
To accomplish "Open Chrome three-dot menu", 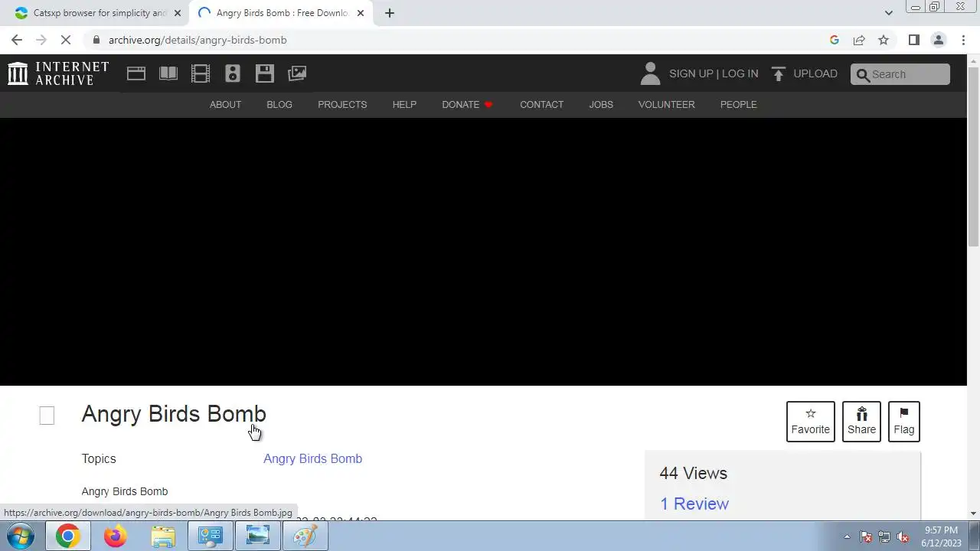I will click(x=963, y=40).
